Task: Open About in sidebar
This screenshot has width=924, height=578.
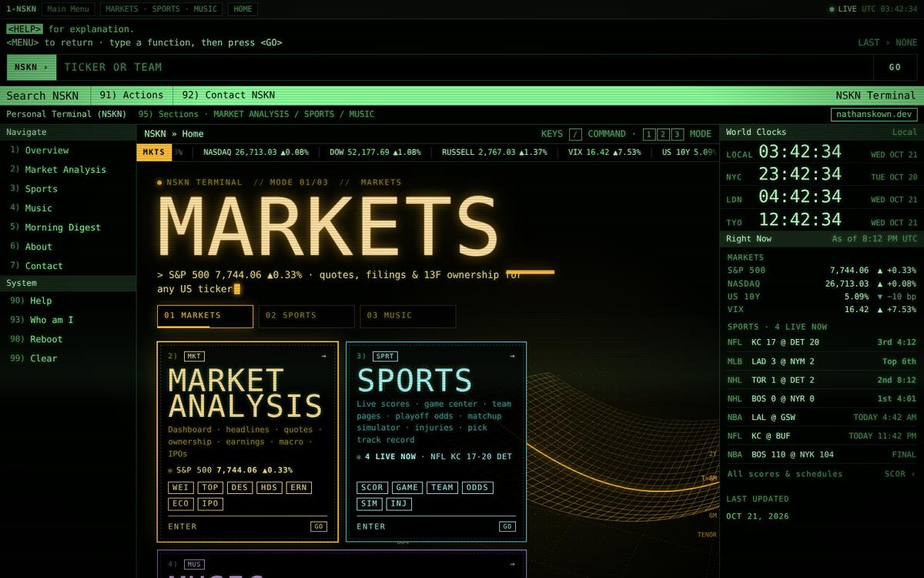Action: pos(68,247)
